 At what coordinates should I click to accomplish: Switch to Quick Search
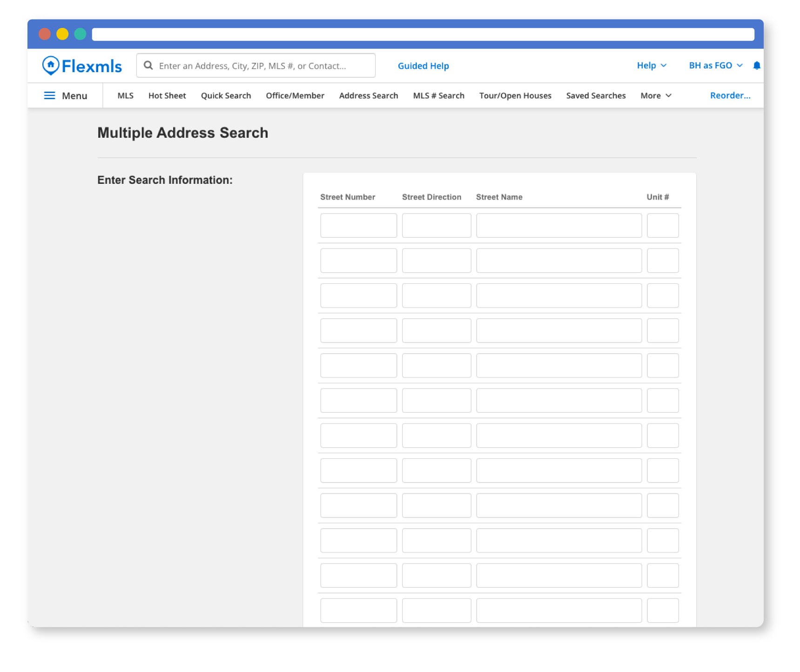pos(226,95)
